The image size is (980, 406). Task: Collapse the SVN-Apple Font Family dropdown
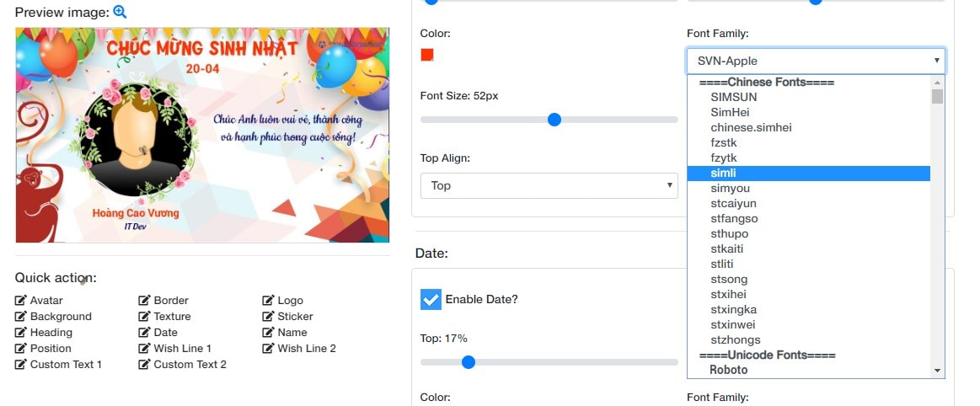point(815,61)
